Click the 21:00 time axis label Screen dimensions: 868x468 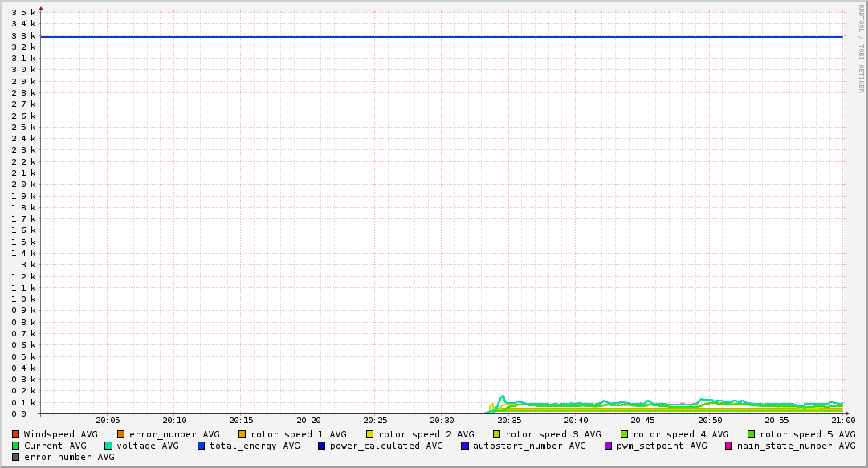(x=842, y=420)
